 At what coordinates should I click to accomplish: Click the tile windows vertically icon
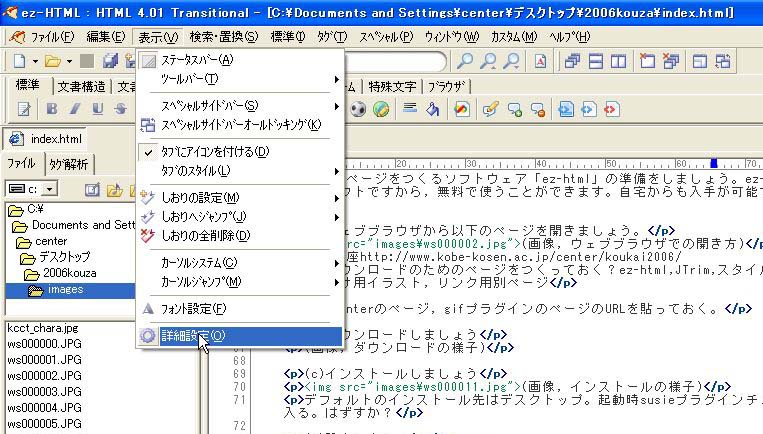click(x=618, y=61)
